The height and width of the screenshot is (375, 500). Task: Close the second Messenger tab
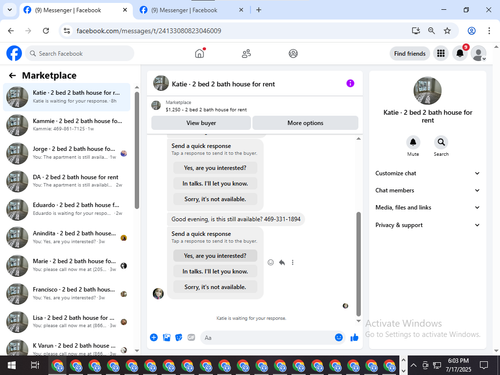tap(241, 10)
